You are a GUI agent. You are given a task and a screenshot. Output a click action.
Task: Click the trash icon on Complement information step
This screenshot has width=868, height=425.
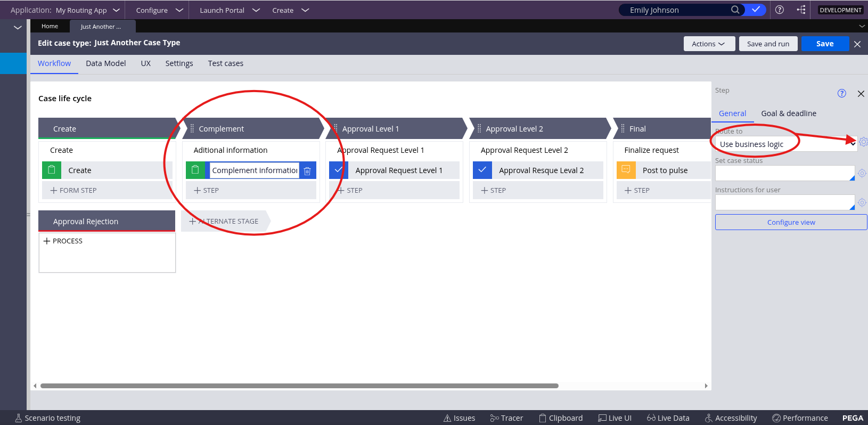click(307, 171)
